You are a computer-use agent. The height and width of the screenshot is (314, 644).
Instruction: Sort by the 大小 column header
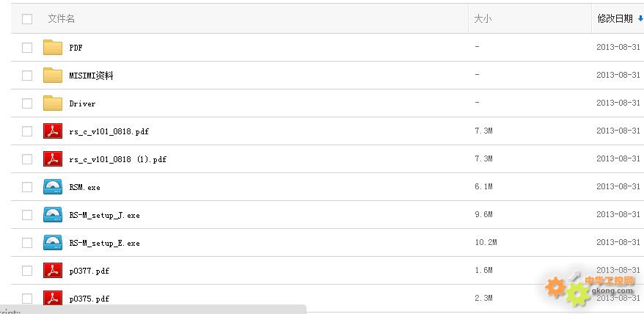pos(483,18)
